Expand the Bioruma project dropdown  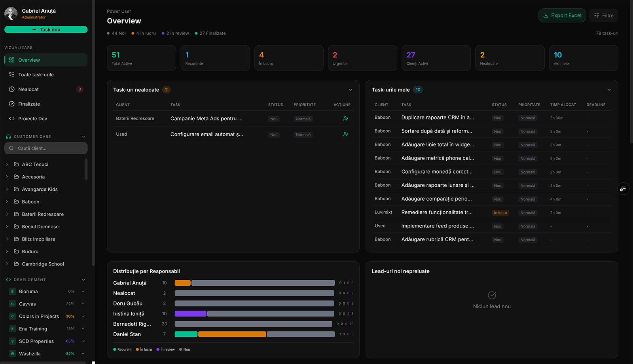(x=83, y=292)
